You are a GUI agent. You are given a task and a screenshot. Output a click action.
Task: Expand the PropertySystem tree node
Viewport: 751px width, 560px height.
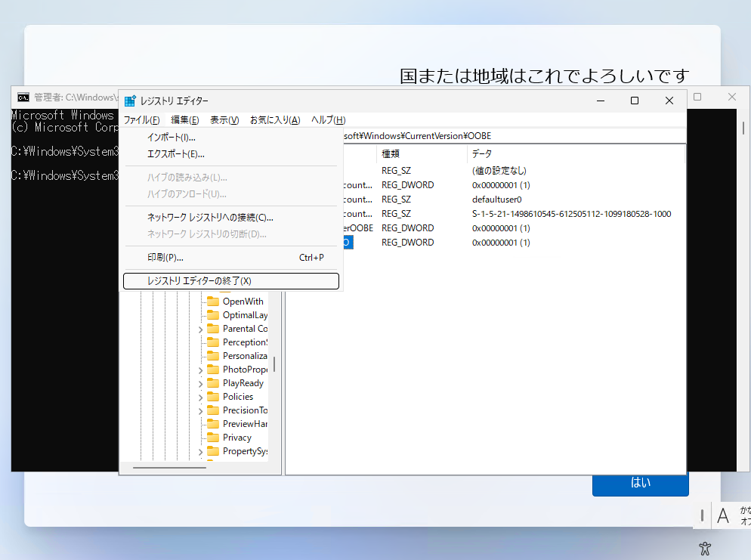201,452
